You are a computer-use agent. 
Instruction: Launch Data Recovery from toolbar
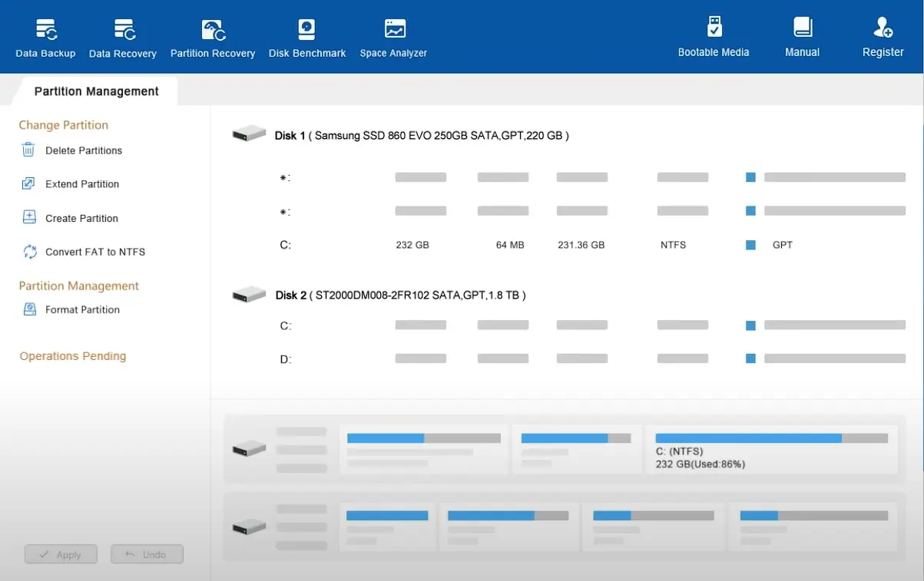[x=123, y=39]
